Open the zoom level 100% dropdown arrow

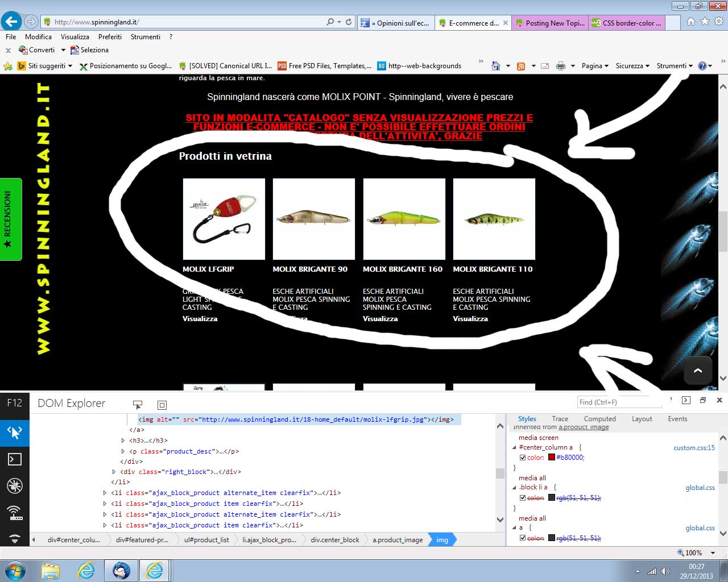click(x=713, y=552)
